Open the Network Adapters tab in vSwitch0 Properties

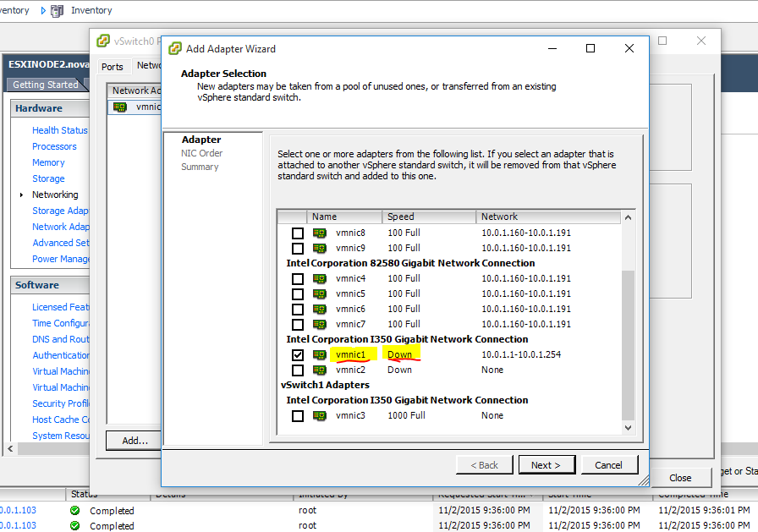[147, 65]
